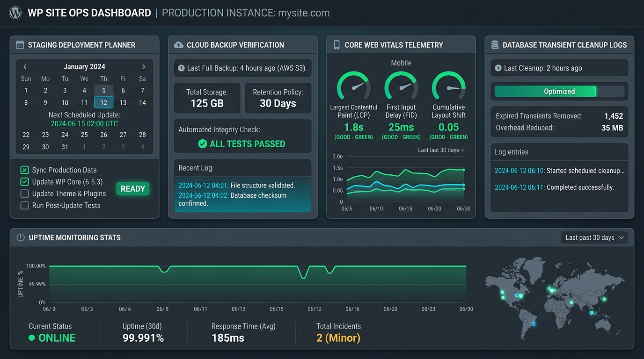Click the Retention Policy 30 Days card

click(x=278, y=98)
